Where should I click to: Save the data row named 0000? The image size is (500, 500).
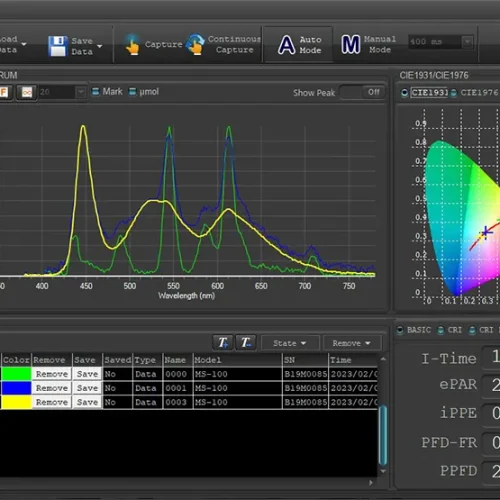coord(87,374)
